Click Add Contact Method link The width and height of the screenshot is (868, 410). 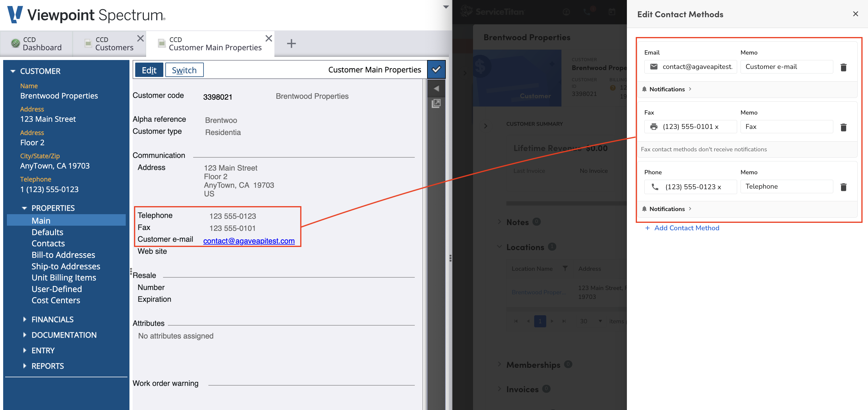[x=682, y=228]
